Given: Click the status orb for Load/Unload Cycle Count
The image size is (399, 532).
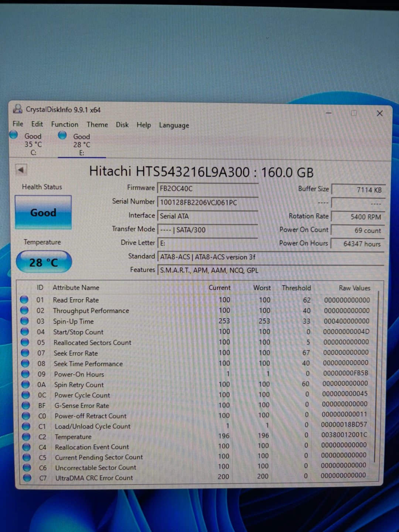Looking at the screenshot, I should click(x=26, y=426).
